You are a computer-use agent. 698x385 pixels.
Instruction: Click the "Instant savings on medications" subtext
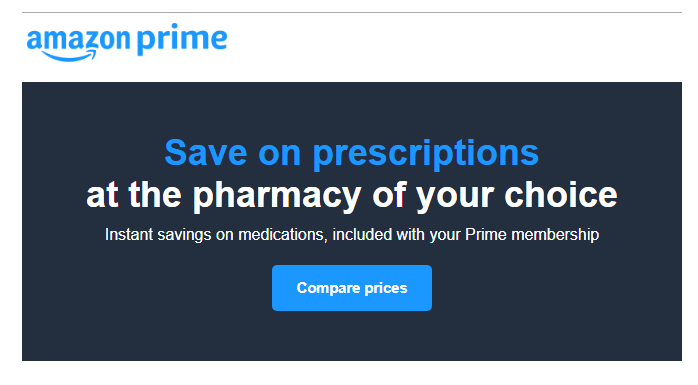coord(216,235)
